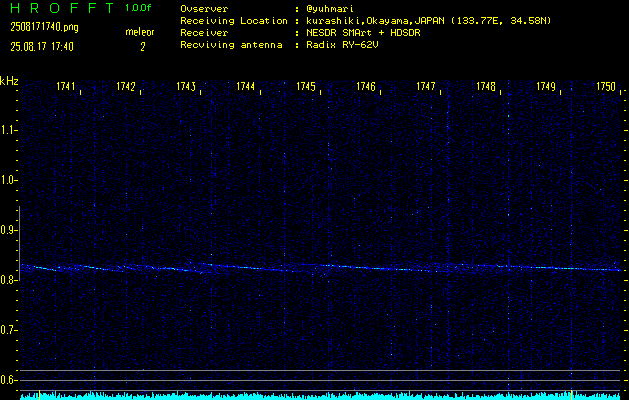
Task: Click the Ovserver label
Action: [x=204, y=9]
